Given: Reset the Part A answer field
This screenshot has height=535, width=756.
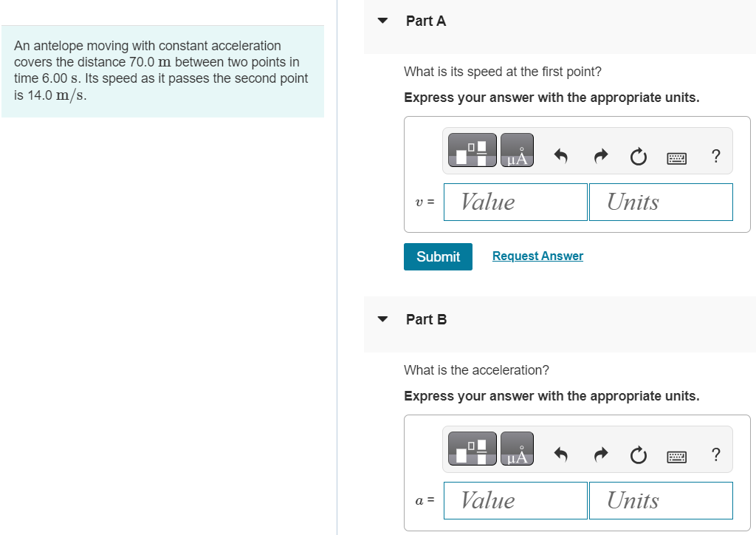Looking at the screenshot, I should click(x=639, y=157).
